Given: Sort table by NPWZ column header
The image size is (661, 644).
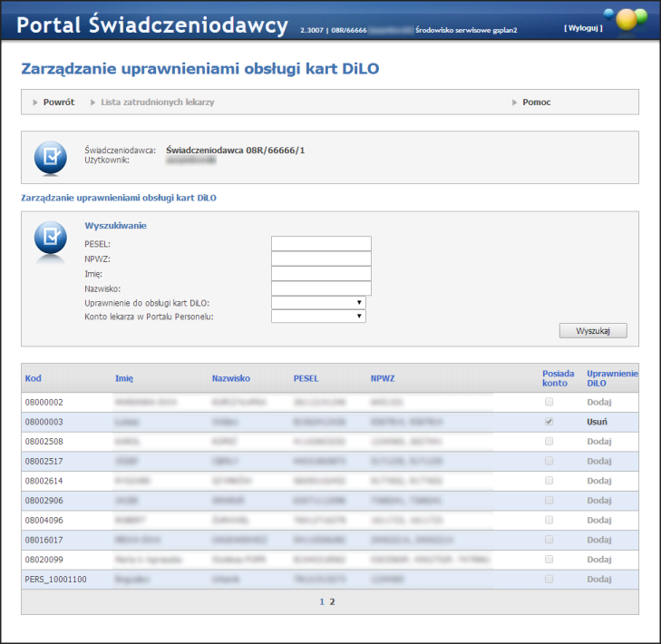Looking at the screenshot, I should coord(383,378).
